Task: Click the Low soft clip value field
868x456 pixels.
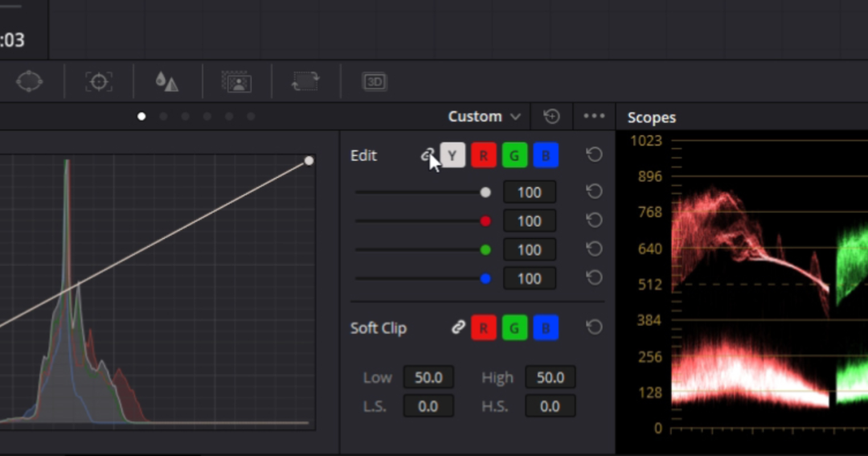Action: [x=428, y=377]
